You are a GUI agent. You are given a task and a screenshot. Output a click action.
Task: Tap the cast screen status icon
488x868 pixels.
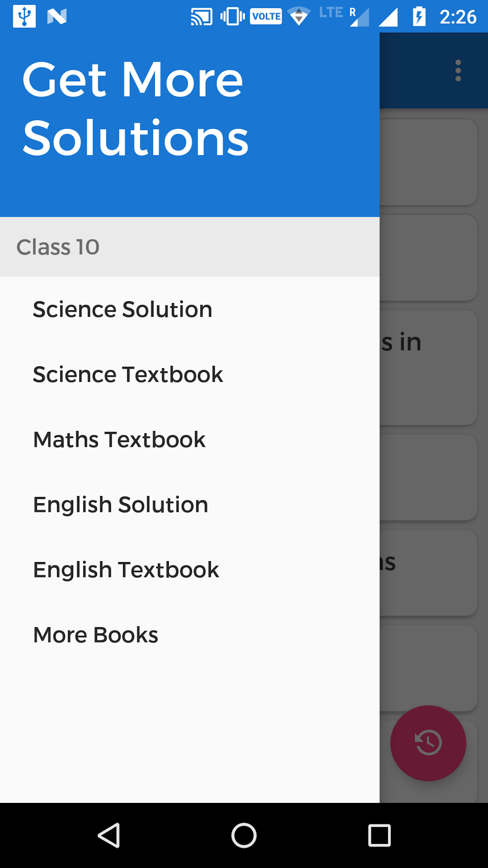tap(201, 17)
